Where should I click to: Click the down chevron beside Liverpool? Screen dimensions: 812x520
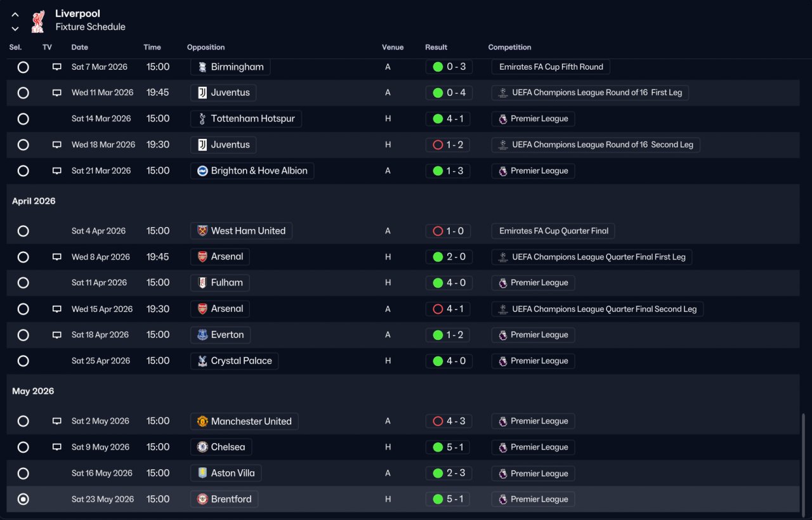pos(15,29)
